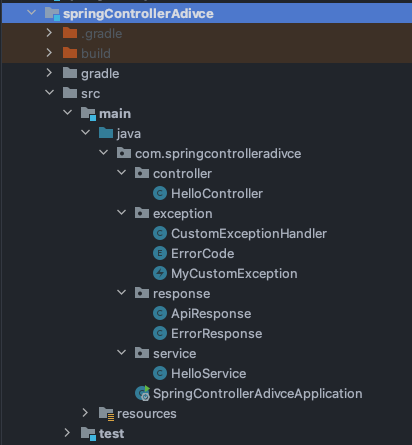This screenshot has width=412, height=445.
Task: Select the resources folder name
Action: pos(147,414)
